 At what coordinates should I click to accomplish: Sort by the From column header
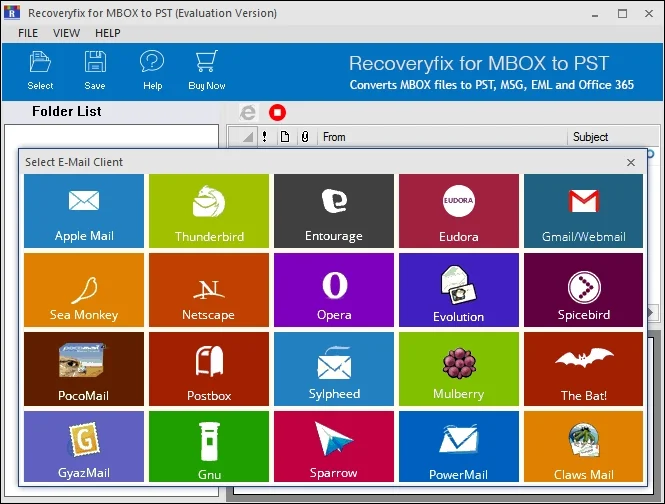(x=442, y=137)
